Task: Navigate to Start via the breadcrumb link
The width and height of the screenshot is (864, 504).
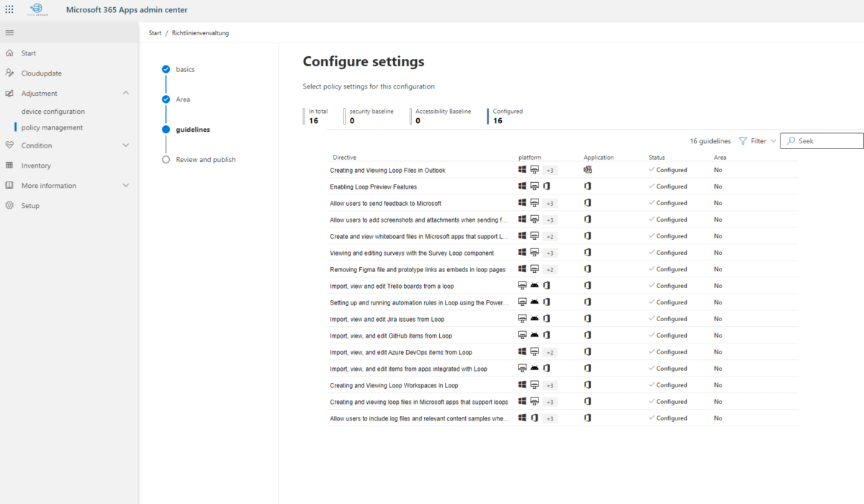Action: 154,32
